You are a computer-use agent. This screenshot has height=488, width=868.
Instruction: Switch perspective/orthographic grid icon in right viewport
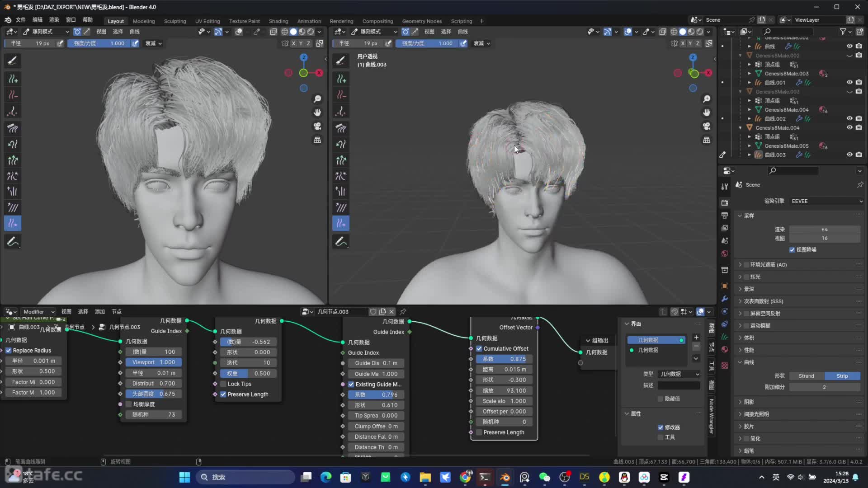(707, 140)
